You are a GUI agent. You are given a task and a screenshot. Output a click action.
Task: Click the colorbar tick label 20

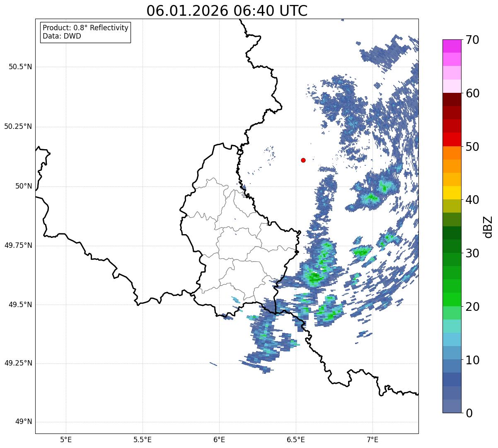point(472,307)
